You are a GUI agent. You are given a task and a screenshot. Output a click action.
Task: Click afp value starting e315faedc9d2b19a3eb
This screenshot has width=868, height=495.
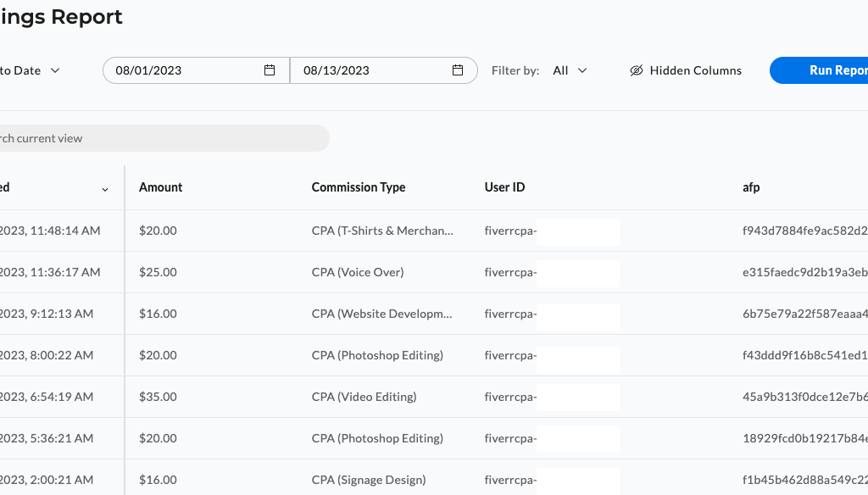(805, 272)
